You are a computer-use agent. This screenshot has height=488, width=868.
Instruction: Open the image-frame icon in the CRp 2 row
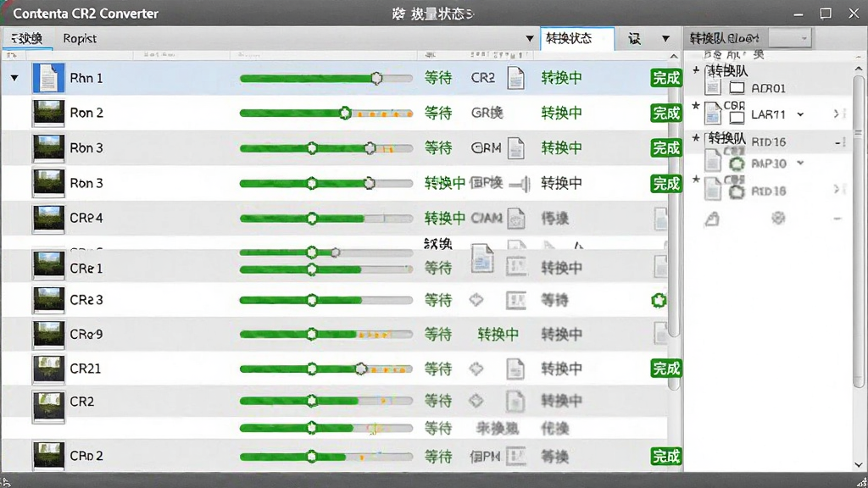(x=516, y=456)
